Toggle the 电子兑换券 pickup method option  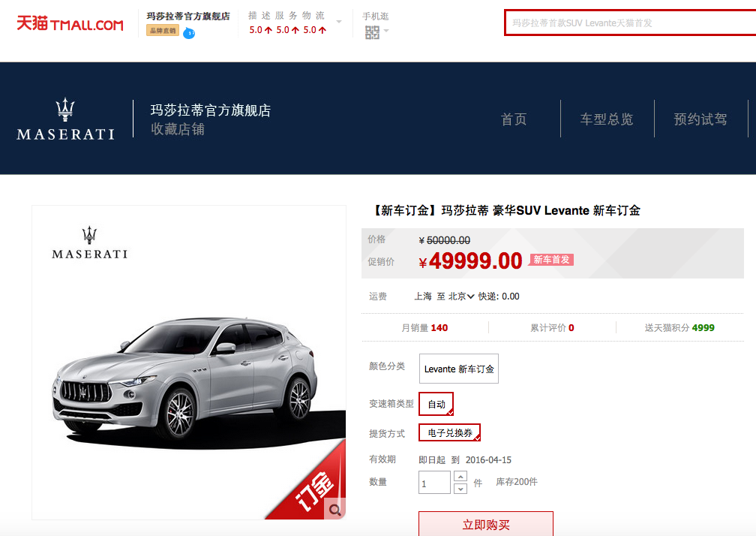coord(449,433)
